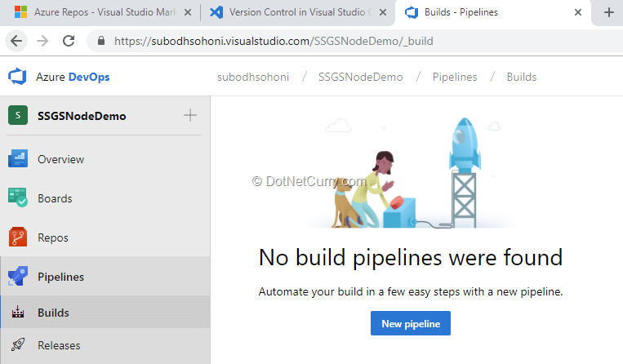Open a new browser tab

pos(608,12)
